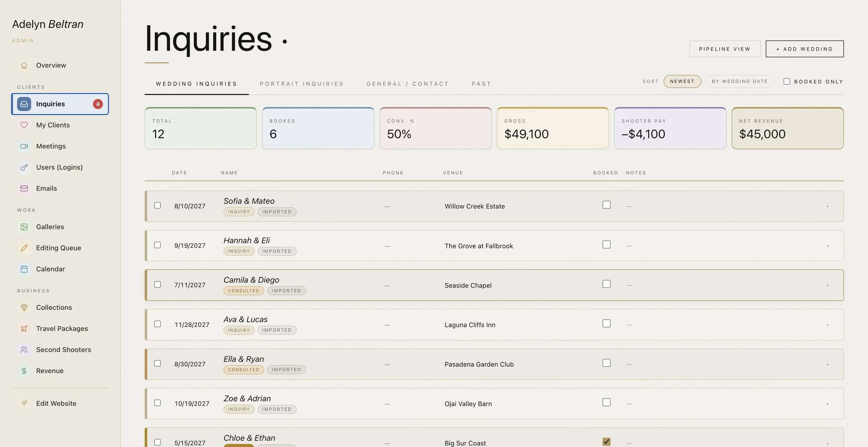Screen dimensions: 868x447
Task: Click the Net Revenue $45,000 card
Action: pos(788,128)
